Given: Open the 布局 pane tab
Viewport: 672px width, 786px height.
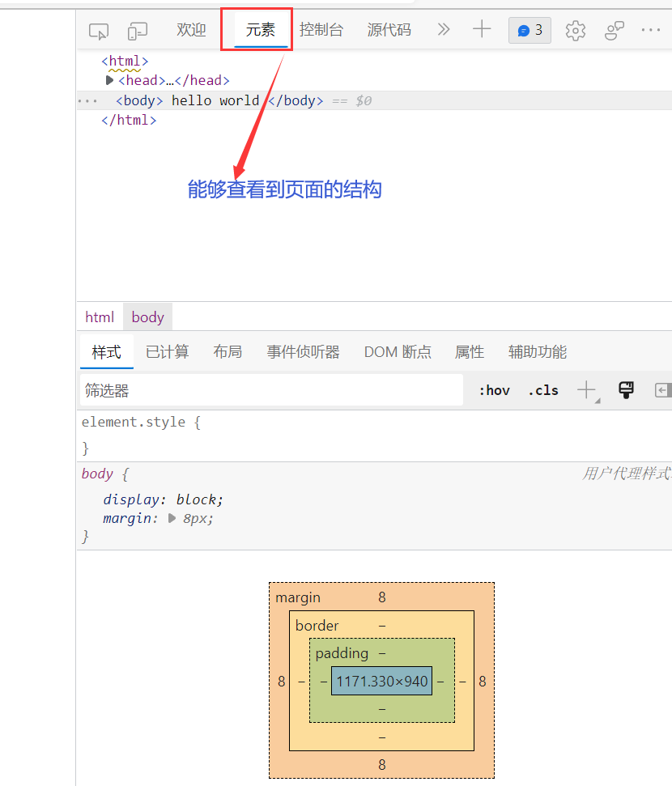Looking at the screenshot, I should click(228, 352).
